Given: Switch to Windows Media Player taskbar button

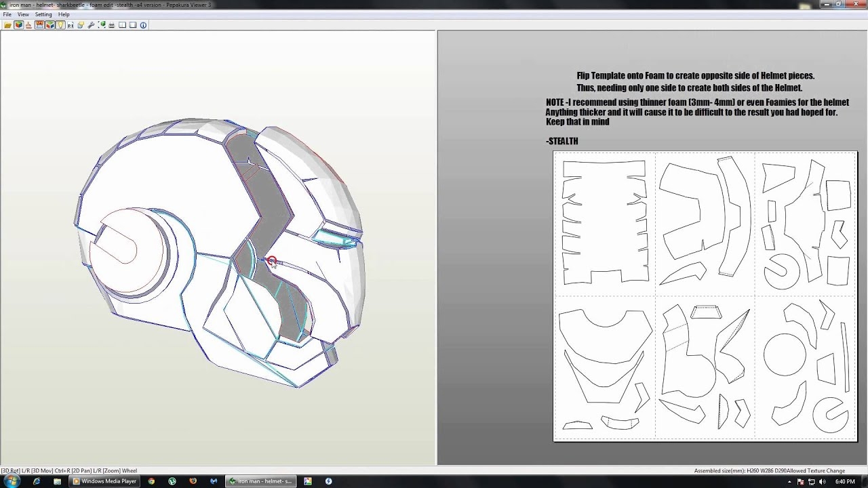Looking at the screenshot, I should pos(105,481).
